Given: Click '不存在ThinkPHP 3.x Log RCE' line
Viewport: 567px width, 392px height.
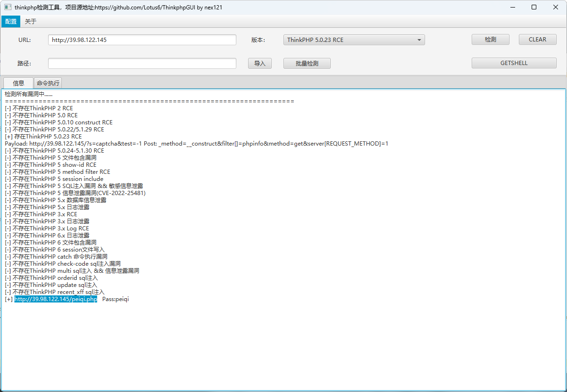Looking at the screenshot, I should tap(47, 229).
